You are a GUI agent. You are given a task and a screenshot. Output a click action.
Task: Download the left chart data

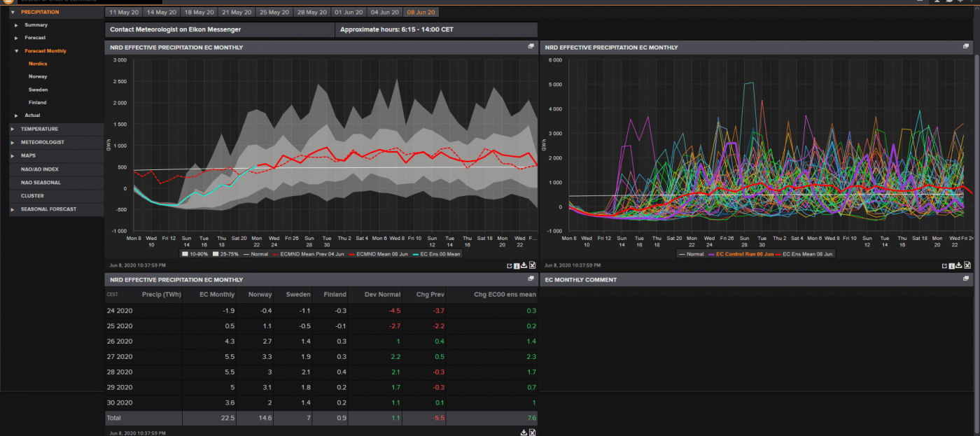coord(524,265)
